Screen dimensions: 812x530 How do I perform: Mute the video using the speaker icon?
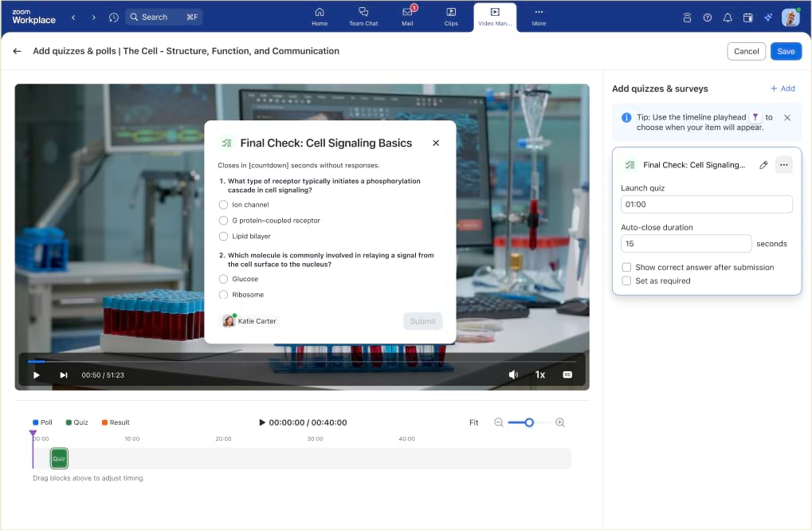[x=513, y=375]
